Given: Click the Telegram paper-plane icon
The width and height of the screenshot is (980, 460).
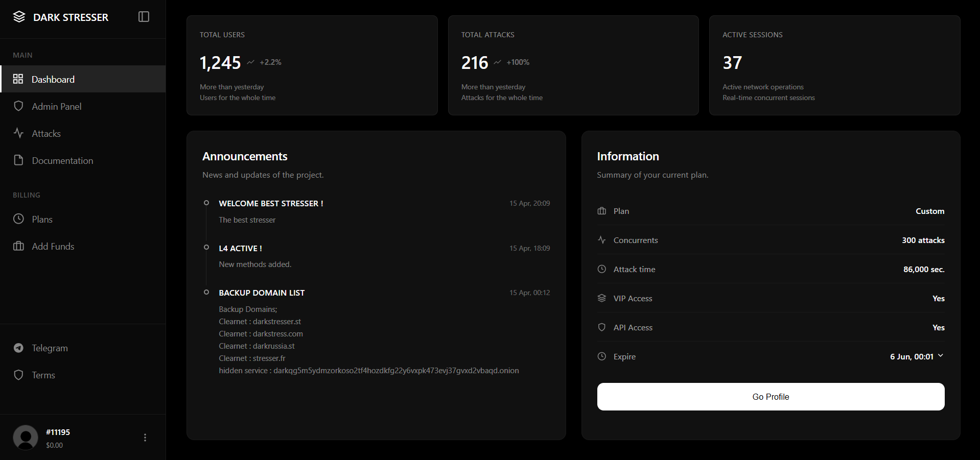Looking at the screenshot, I should pyautogui.click(x=18, y=348).
